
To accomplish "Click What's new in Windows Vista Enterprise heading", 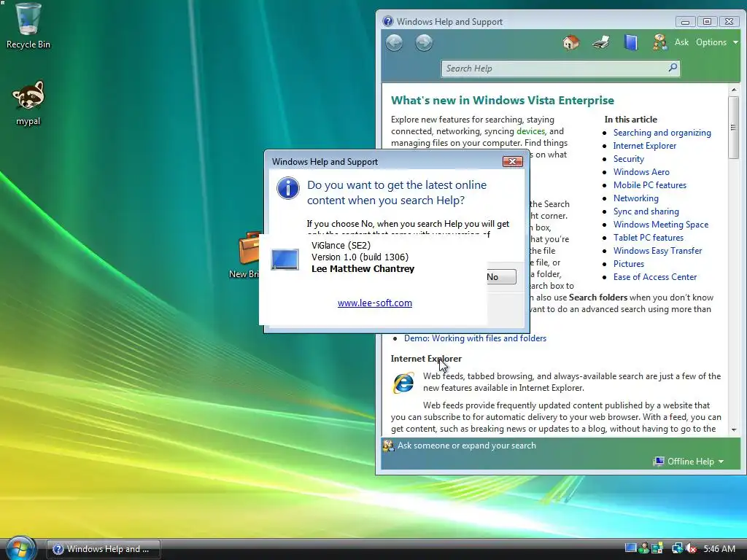I will point(502,101).
